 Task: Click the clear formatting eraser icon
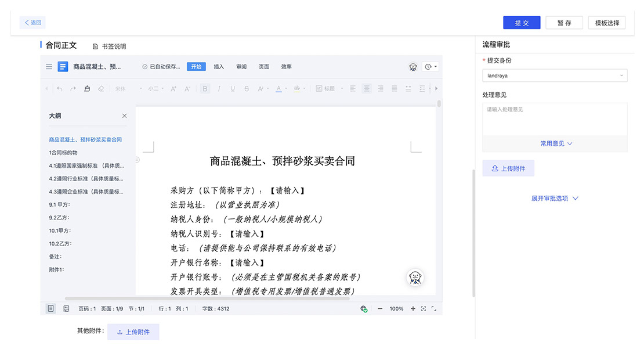click(101, 89)
